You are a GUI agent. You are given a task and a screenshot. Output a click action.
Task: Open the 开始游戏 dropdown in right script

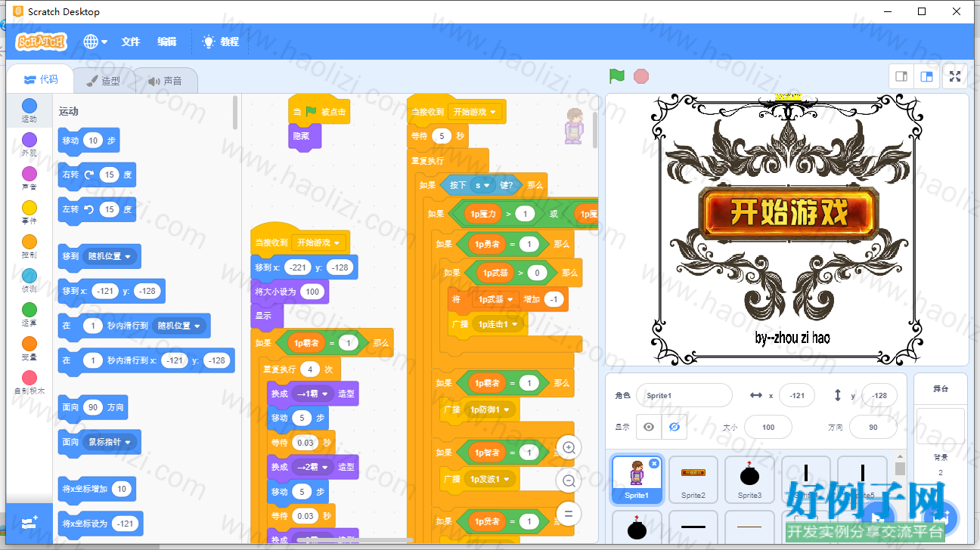[476, 112]
